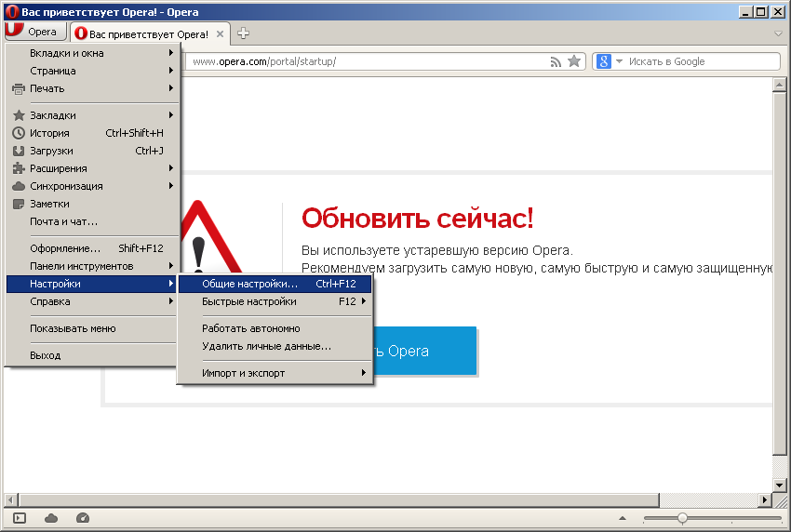Click the RSS feed icon in address bar

tap(556, 61)
